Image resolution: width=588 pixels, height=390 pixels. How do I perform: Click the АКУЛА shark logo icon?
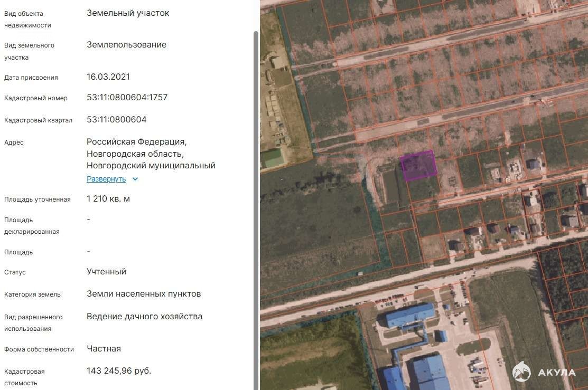[521, 371]
